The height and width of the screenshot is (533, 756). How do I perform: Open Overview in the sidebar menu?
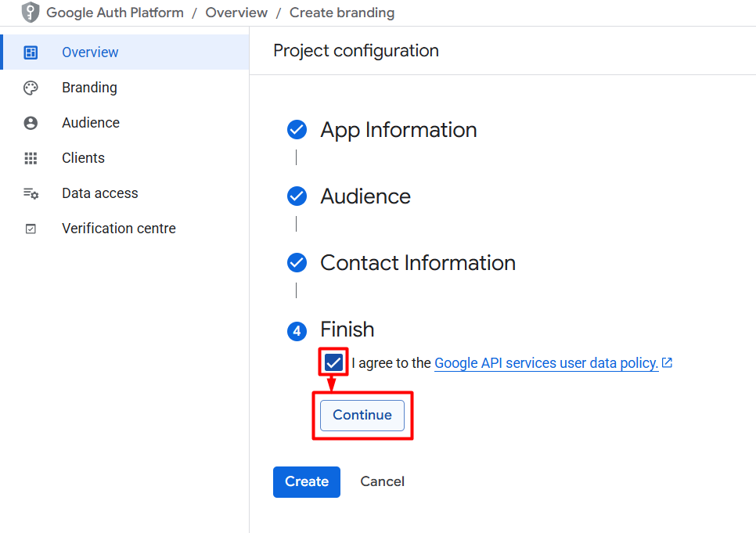tap(125, 52)
